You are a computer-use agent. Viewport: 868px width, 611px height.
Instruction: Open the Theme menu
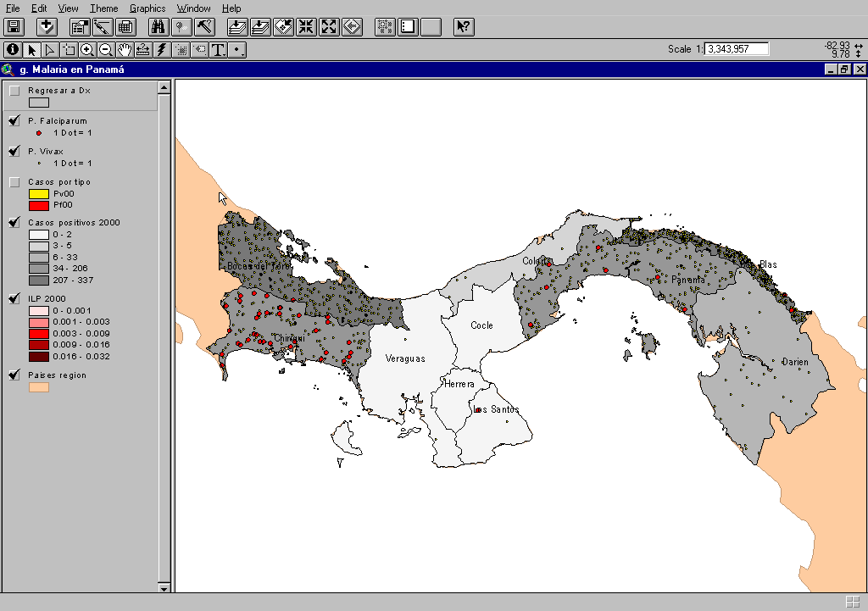pyautogui.click(x=104, y=8)
